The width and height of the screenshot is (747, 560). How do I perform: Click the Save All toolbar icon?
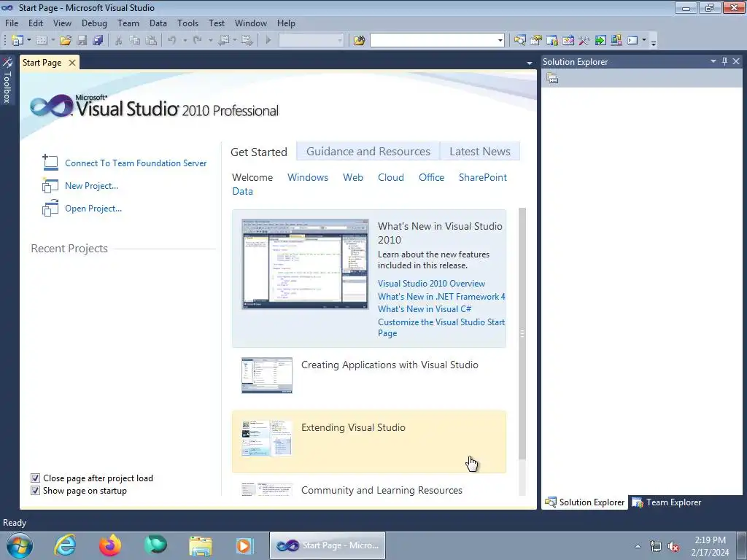tap(98, 41)
